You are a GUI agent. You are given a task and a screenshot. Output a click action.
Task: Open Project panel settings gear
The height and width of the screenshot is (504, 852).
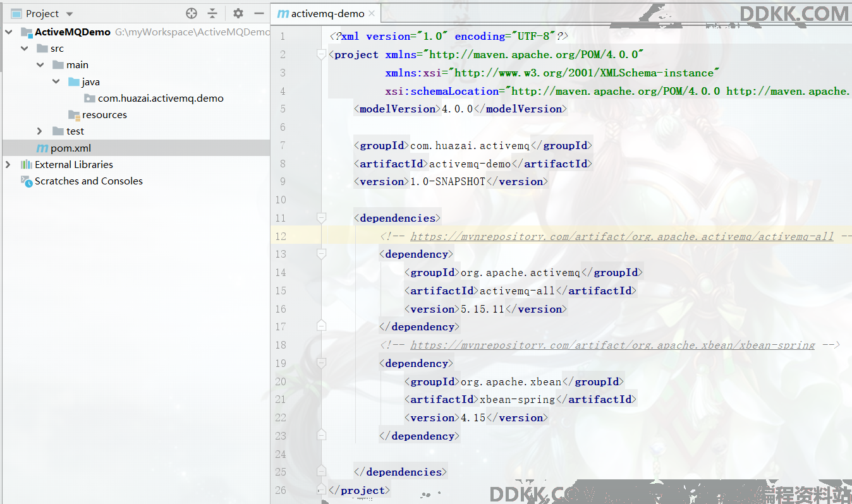coord(238,13)
